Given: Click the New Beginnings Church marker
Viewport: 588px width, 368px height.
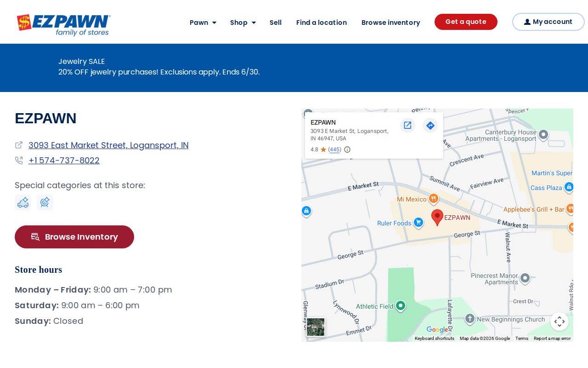Looking at the screenshot, I should [469, 319].
